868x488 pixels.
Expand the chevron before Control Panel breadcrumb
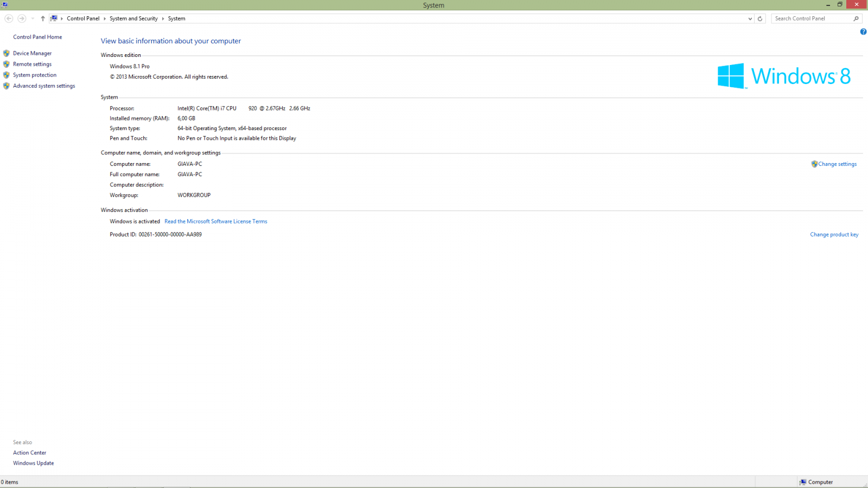click(x=62, y=18)
